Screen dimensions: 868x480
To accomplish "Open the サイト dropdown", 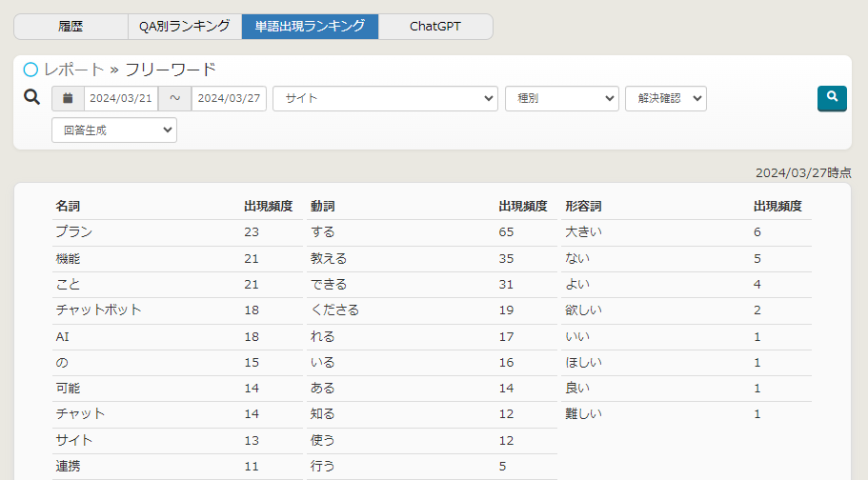I will 385,99.
